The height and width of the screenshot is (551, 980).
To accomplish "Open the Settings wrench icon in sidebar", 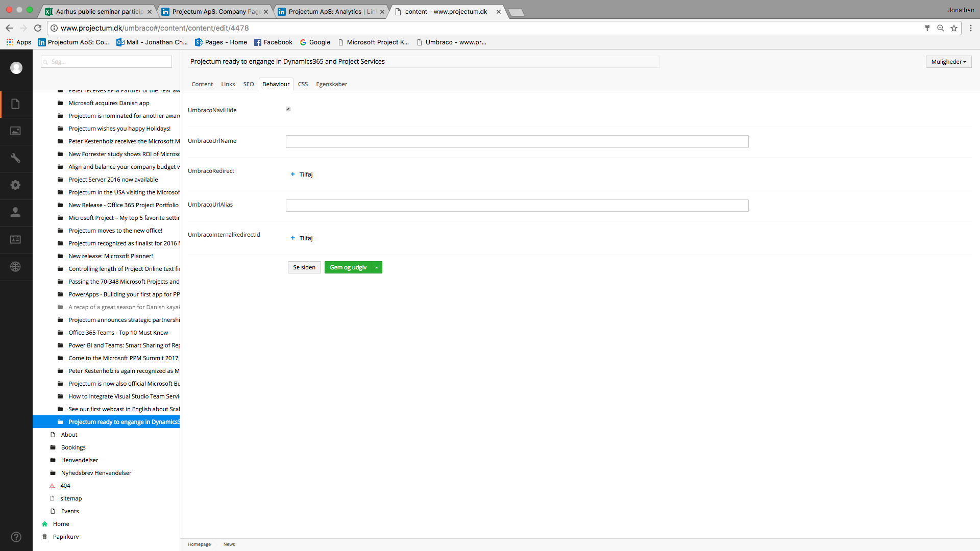I will click(x=16, y=158).
